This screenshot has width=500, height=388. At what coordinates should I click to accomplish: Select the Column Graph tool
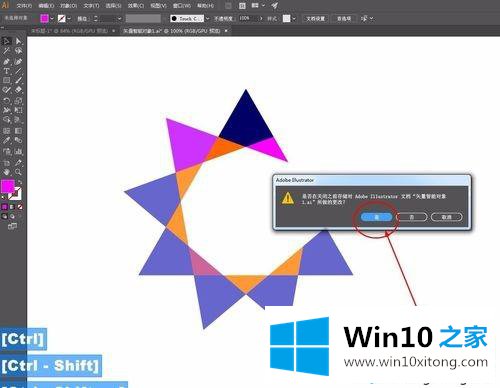click(18, 152)
